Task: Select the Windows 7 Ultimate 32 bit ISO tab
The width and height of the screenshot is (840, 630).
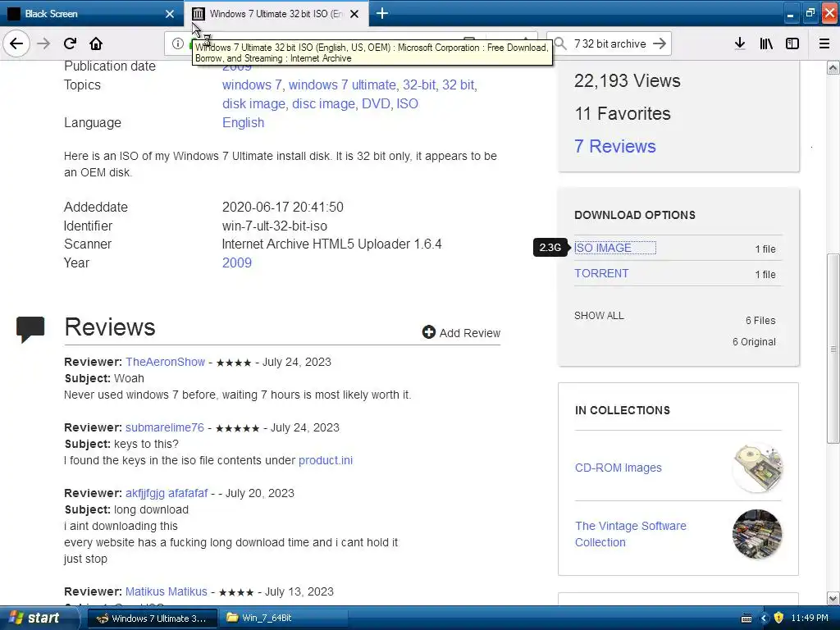Action: click(x=276, y=14)
